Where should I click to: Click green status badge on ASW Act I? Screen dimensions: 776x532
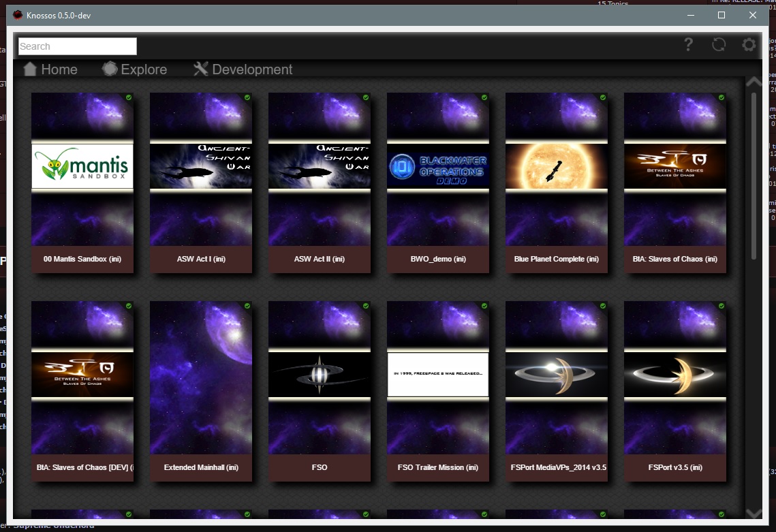[x=247, y=97]
